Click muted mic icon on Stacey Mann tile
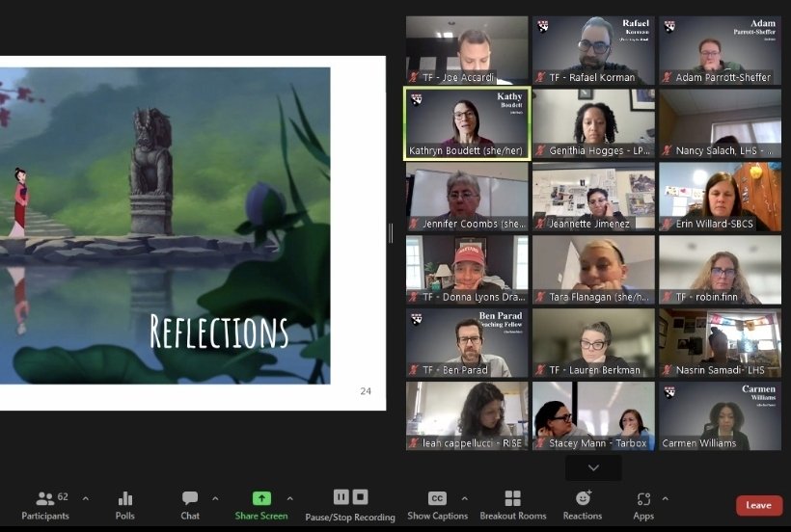The image size is (791, 532). tap(540, 442)
